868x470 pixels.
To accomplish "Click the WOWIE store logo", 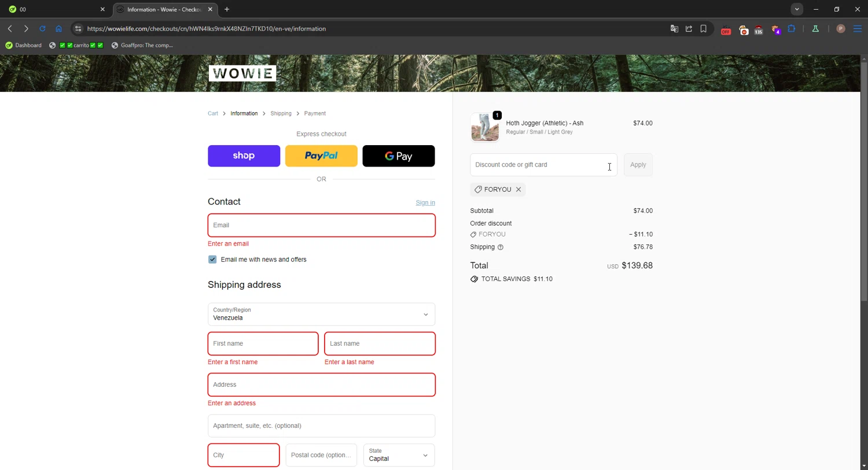I will pyautogui.click(x=242, y=73).
